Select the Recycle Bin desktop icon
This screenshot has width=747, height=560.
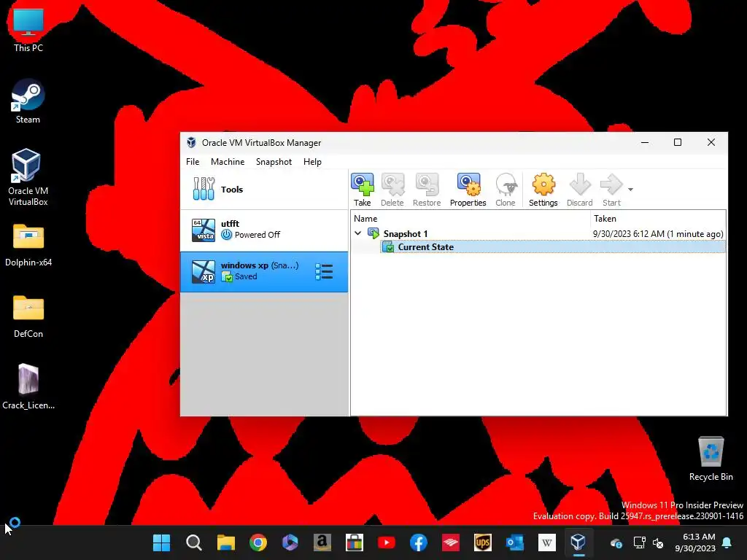click(711, 459)
